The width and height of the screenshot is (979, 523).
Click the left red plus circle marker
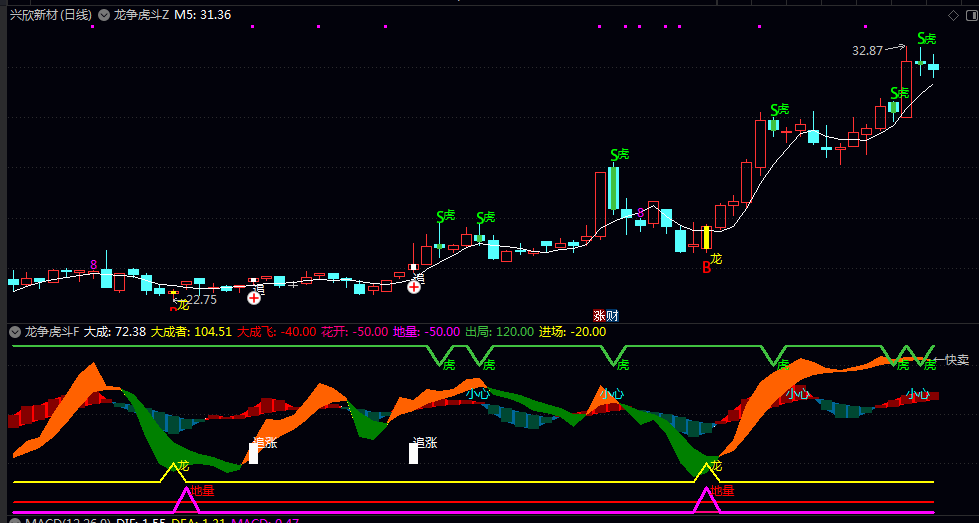coord(255,297)
